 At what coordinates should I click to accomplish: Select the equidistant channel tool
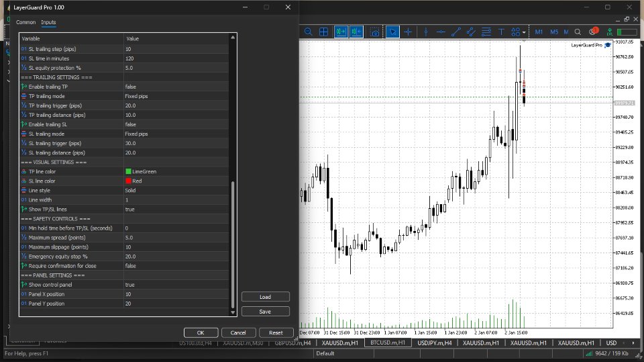pos(471,32)
